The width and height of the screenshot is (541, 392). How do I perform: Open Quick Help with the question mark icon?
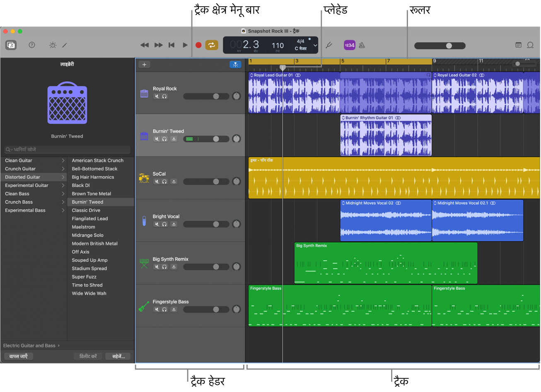click(32, 45)
